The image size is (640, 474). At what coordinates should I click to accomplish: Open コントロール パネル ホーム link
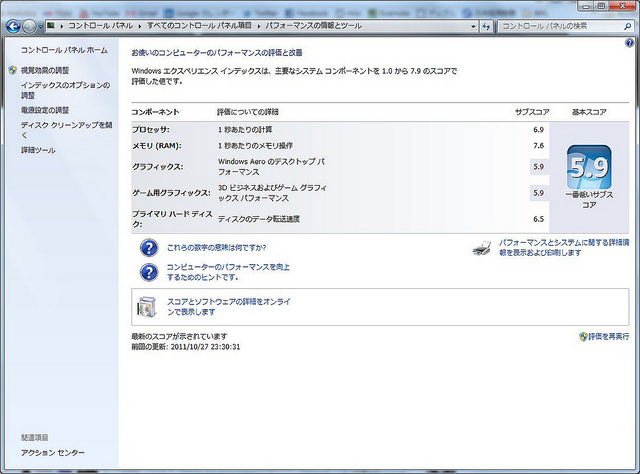pos(64,50)
